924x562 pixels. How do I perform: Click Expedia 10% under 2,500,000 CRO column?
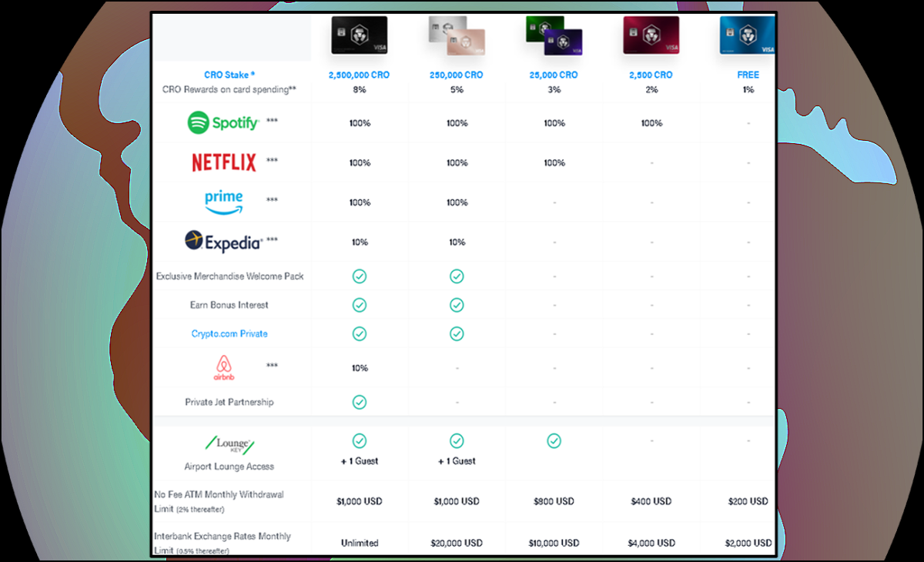(x=360, y=243)
